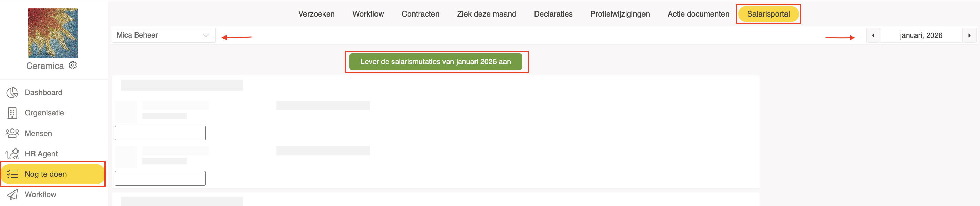
Task: Click the first empty input box
Action: click(160, 133)
